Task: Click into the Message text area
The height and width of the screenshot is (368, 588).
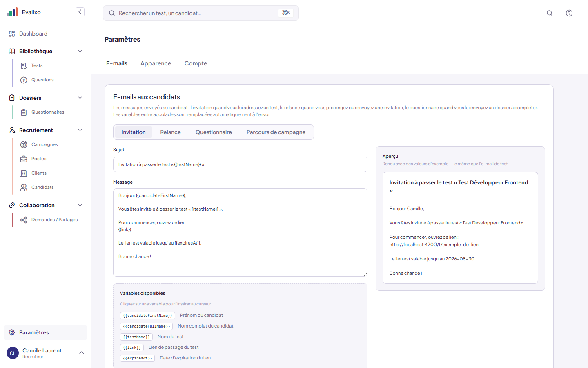Action: click(240, 233)
